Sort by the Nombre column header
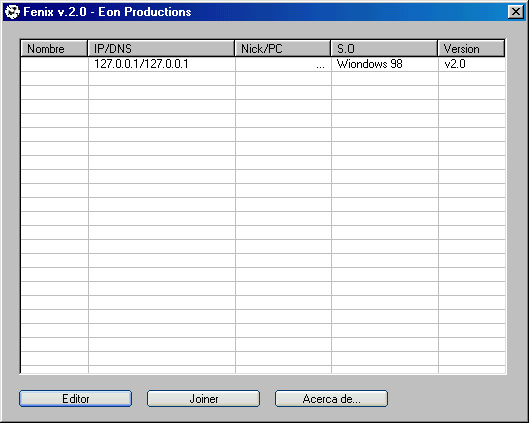The image size is (529, 423). [54, 49]
